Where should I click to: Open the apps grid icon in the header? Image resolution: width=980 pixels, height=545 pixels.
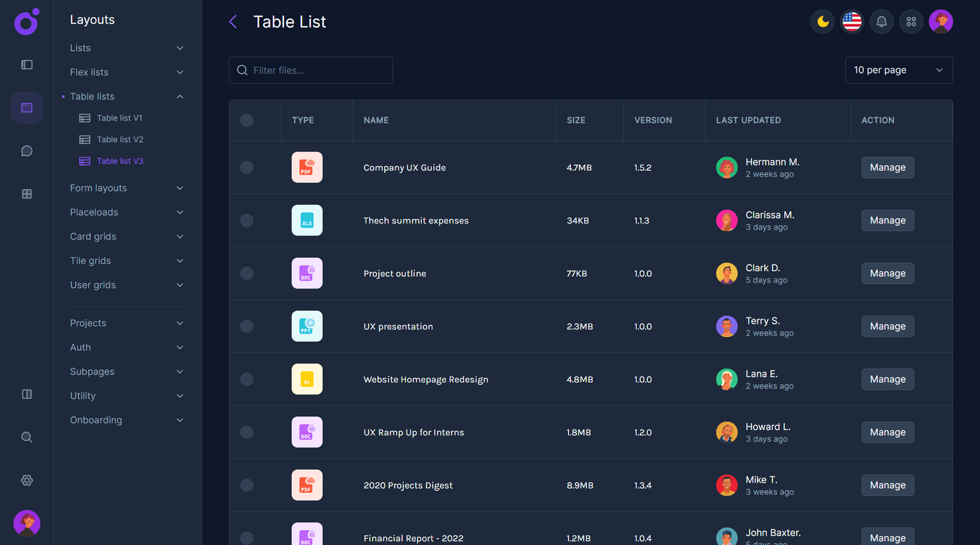click(x=911, y=21)
